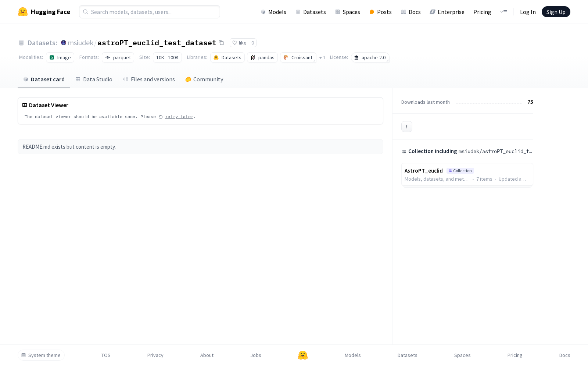Click Collection including heading text
The image size is (588, 368).
click(433, 151)
